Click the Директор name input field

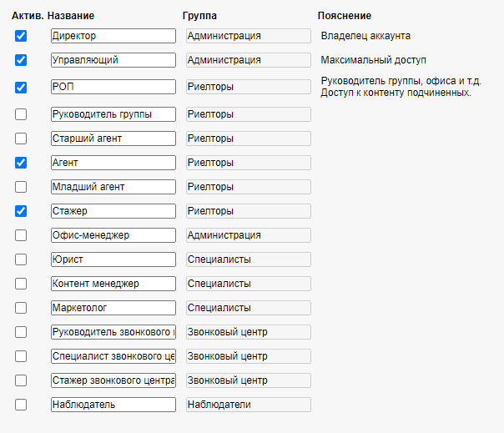pyautogui.click(x=113, y=36)
